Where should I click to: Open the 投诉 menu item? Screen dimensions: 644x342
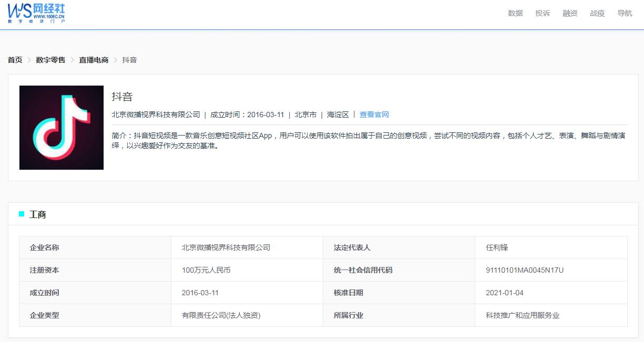[x=543, y=13]
